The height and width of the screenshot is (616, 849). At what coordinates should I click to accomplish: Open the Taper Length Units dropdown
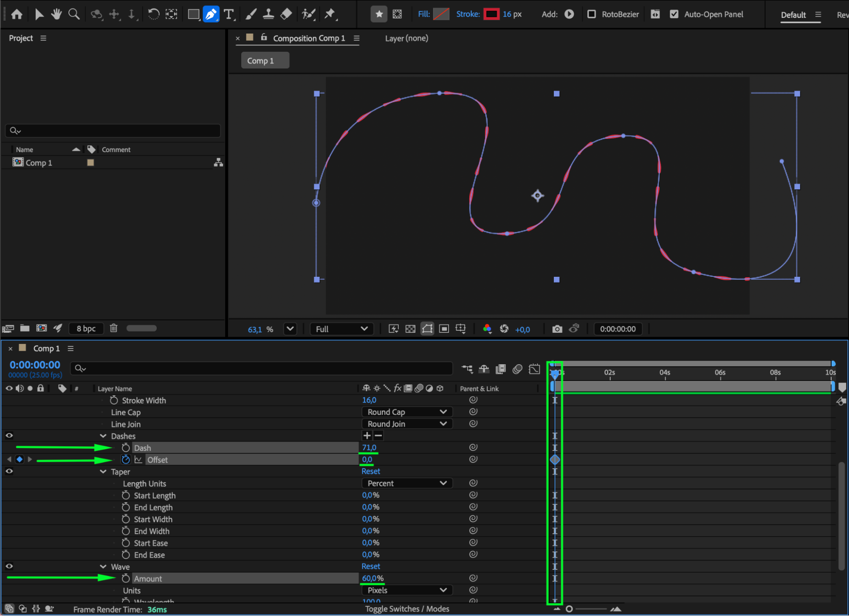[x=407, y=483]
